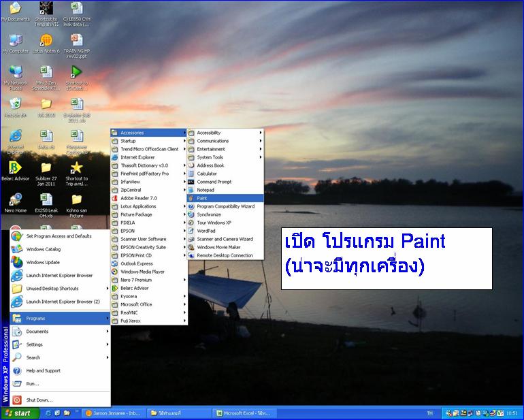
Task: Switch to Jaroon Jinnaree Inbox taskbar button
Action: (114, 413)
